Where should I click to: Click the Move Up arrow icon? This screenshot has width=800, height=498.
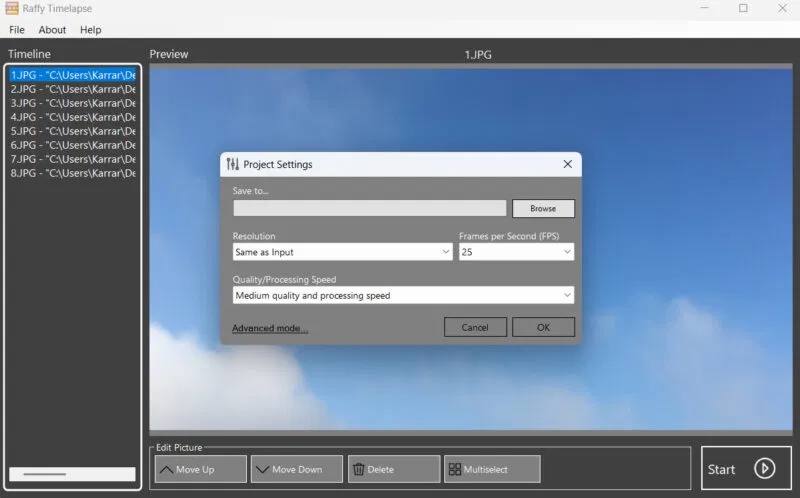coord(166,469)
